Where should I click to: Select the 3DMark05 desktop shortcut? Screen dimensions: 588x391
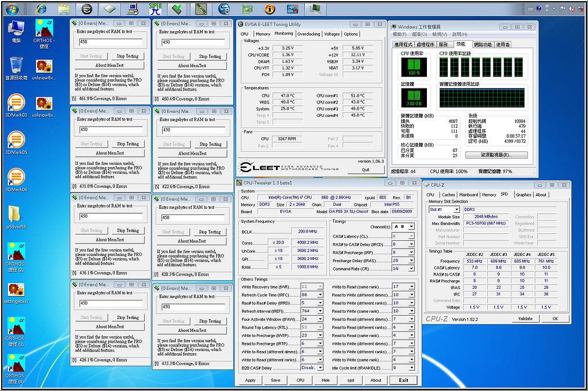(16, 143)
